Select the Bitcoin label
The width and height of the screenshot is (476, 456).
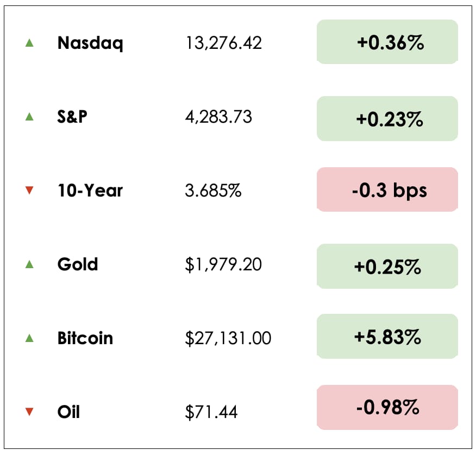(85, 338)
